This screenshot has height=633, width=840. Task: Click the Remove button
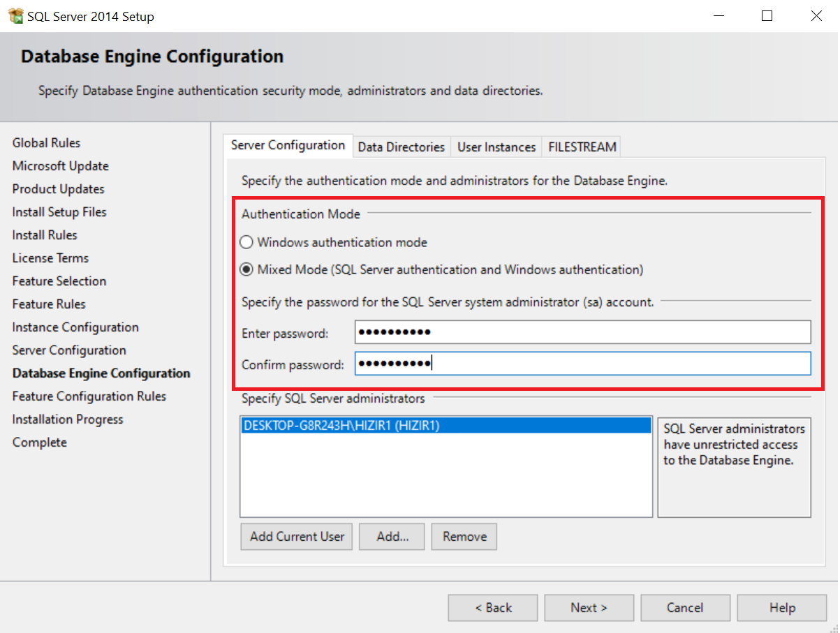pos(464,537)
